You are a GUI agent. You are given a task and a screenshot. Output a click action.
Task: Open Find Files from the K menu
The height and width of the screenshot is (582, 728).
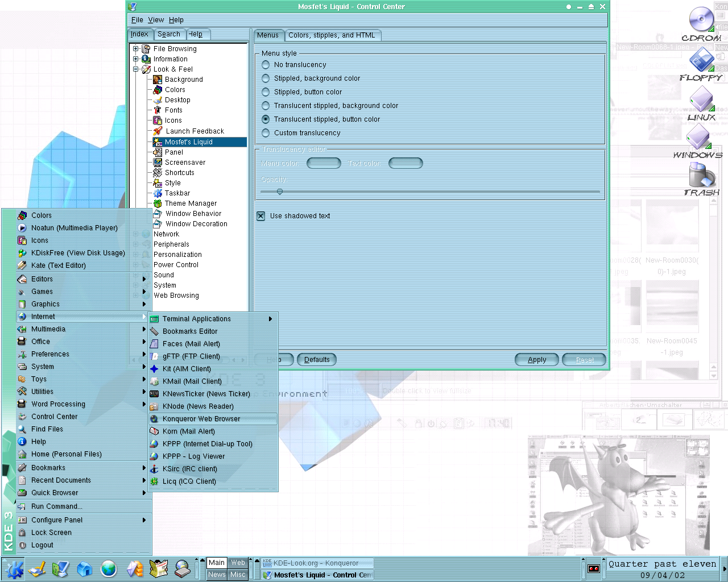point(83,429)
